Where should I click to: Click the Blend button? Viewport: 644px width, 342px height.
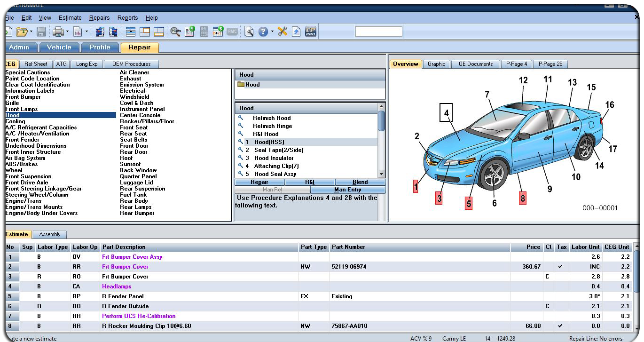click(x=360, y=182)
